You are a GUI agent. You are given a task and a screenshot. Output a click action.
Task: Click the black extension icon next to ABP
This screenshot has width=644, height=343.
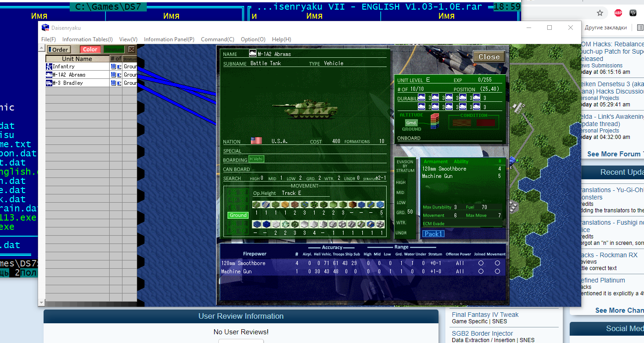pyautogui.click(x=633, y=13)
